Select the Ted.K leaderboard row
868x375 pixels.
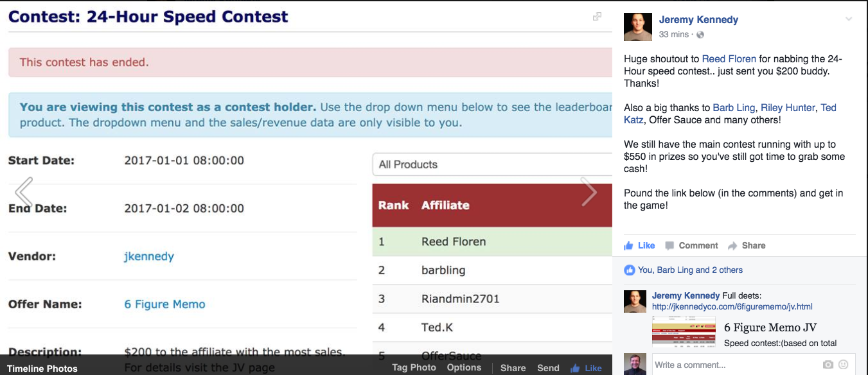coord(492,327)
